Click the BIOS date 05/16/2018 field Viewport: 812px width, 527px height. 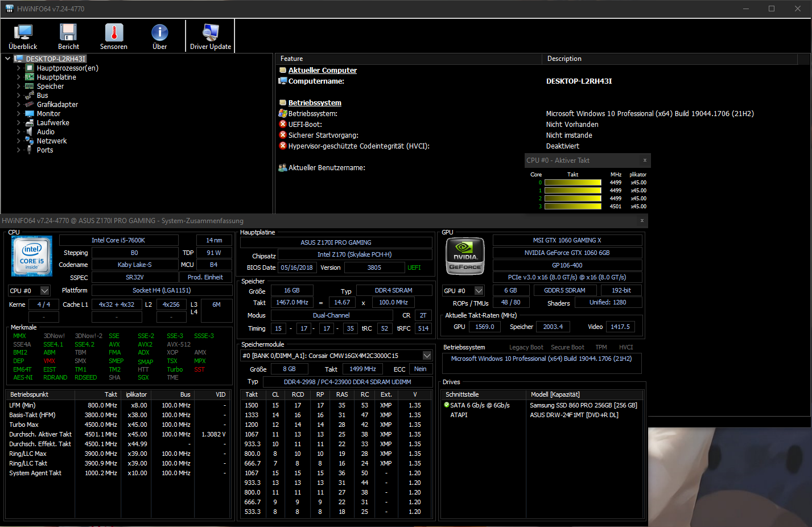click(x=296, y=267)
